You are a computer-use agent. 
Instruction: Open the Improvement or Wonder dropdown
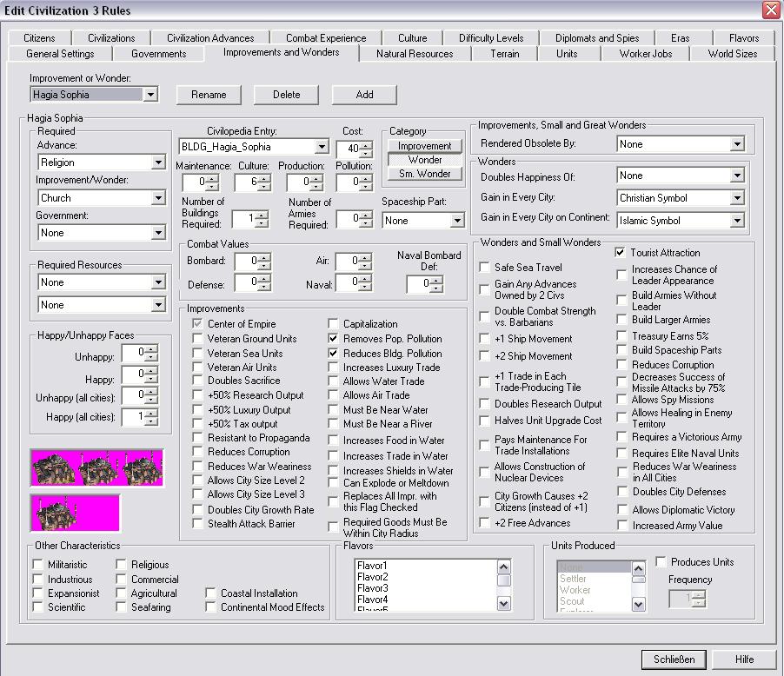tap(150, 95)
